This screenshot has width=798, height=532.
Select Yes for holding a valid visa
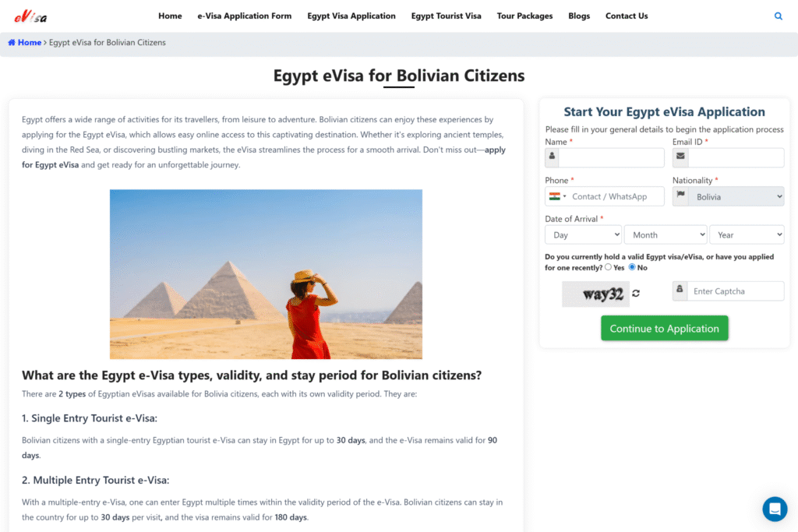(608, 267)
